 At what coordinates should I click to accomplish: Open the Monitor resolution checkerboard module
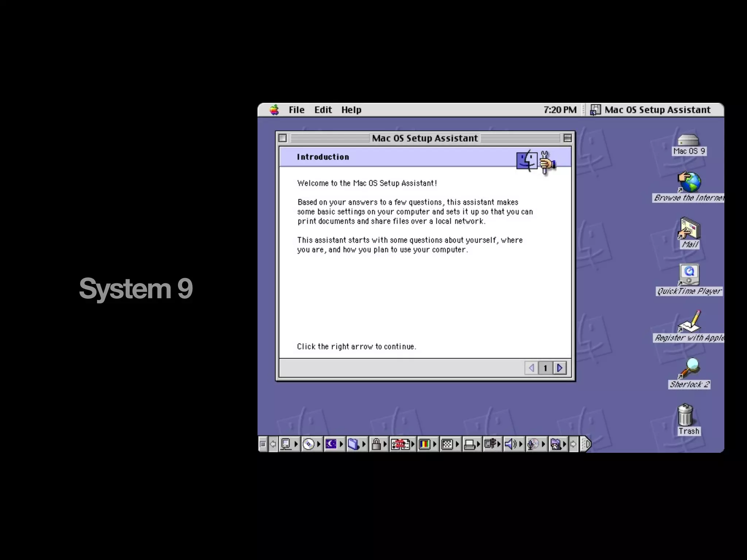tap(450, 444)
